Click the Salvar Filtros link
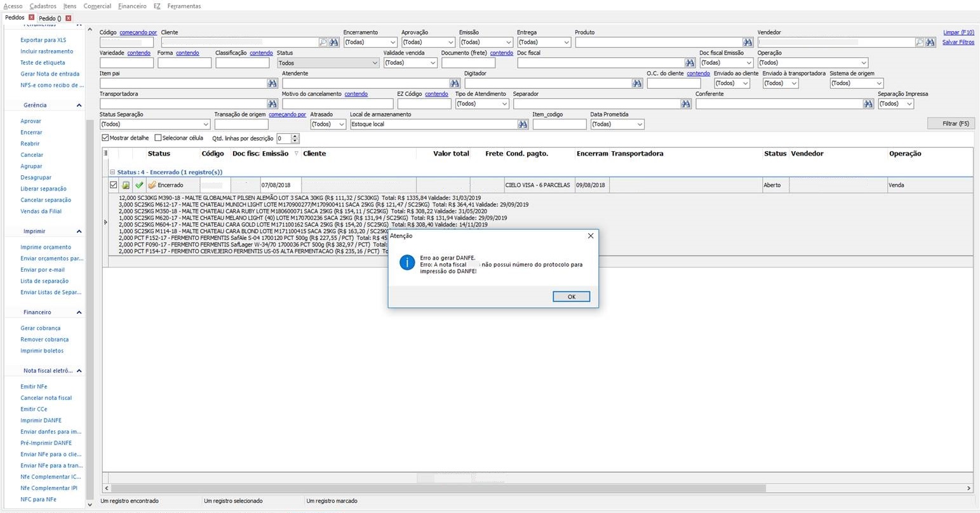The image size is (980, 513). 958,42
